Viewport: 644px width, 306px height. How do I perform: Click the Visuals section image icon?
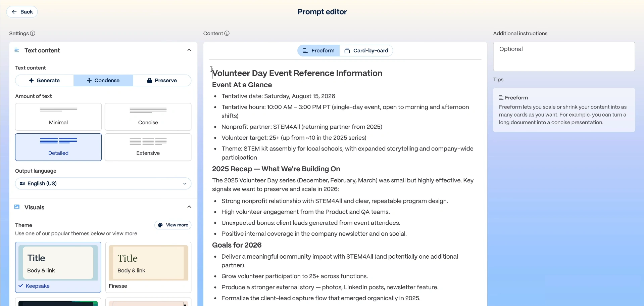(x=17, y=207)
